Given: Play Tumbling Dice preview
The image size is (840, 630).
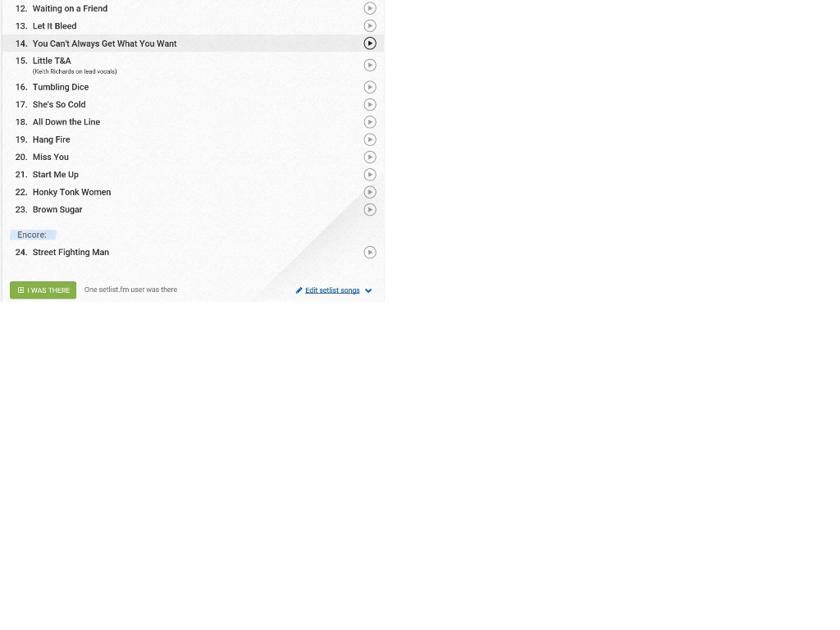Looking at the screenshot, I should pos(370,87).
